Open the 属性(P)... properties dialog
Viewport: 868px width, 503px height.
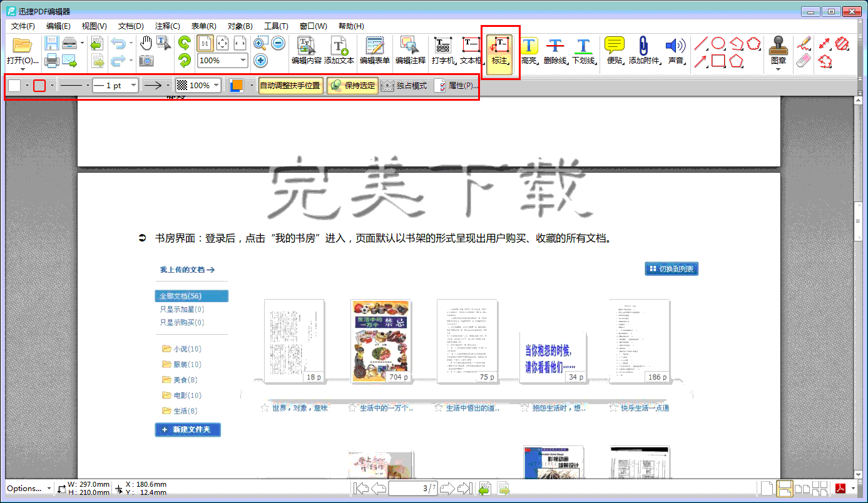(456, 86)
